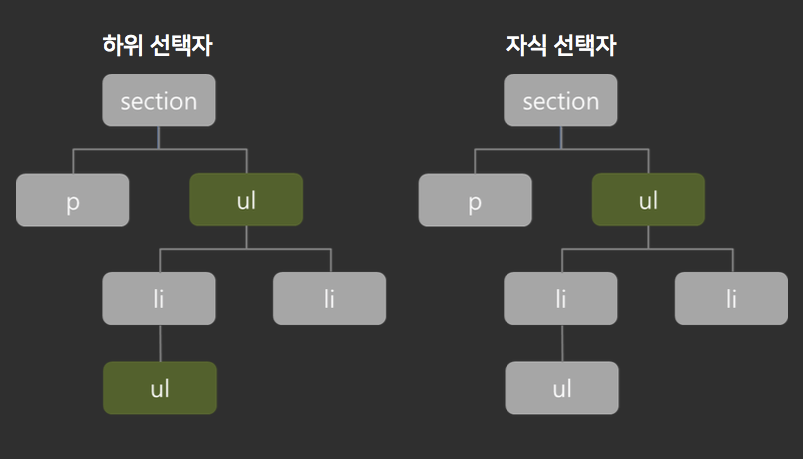Screen dimensions: 803x459
Task: Select the p node under 자식 선택자
Action: tap(475, 200)
